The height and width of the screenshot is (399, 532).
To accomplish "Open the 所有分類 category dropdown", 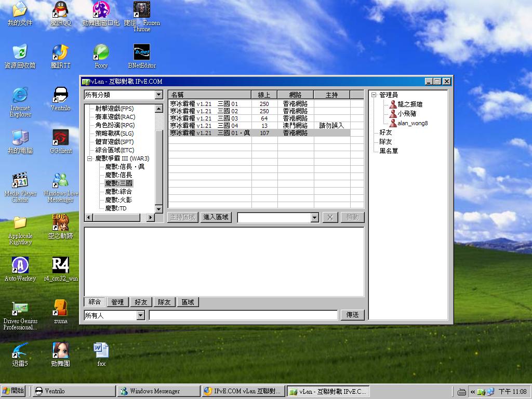I will coord(159,95).
